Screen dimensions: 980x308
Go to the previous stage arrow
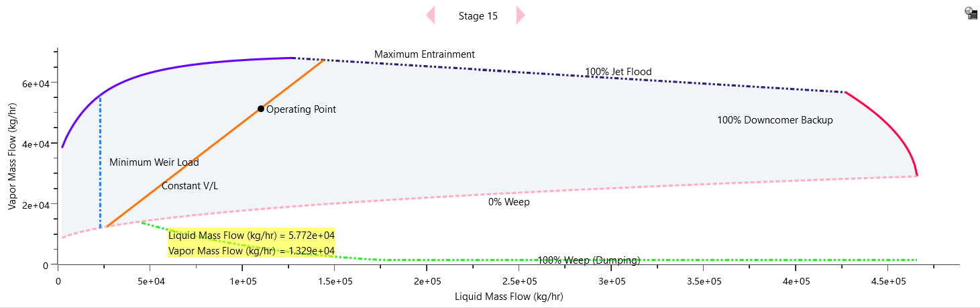[x=431, y=15]
